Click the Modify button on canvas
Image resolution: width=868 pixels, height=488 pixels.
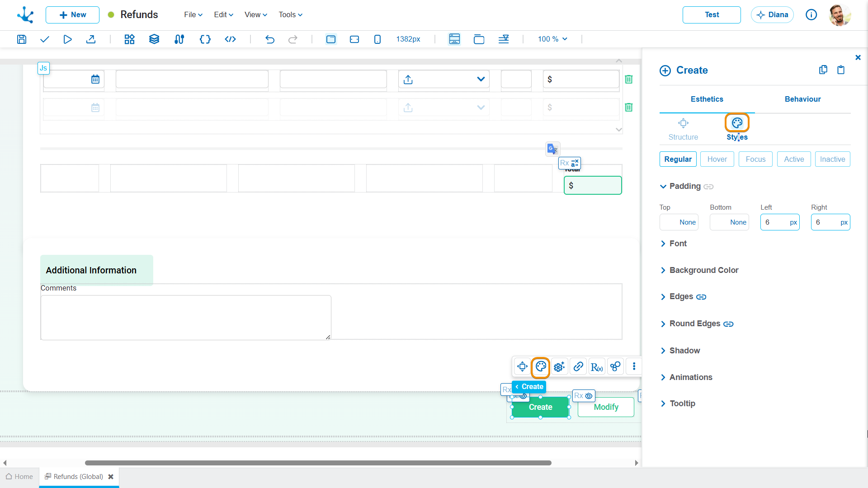[606, 407]
